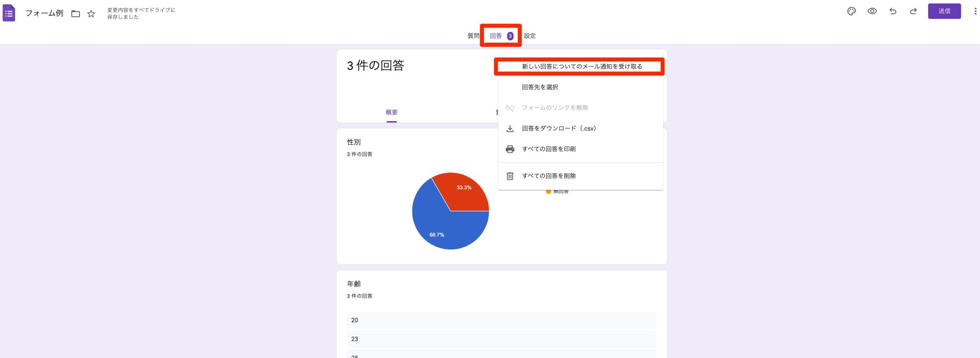
Task: Click the redo arrow icon
Action: coord(913,11)
